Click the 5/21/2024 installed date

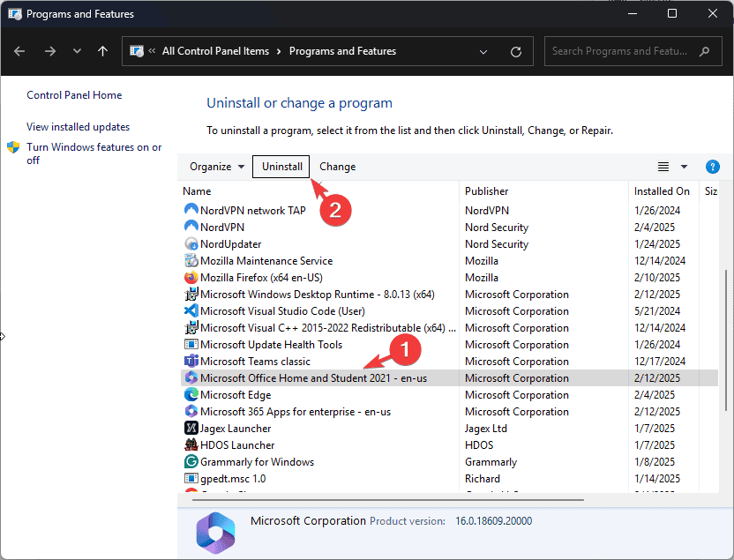coord(656,311)
